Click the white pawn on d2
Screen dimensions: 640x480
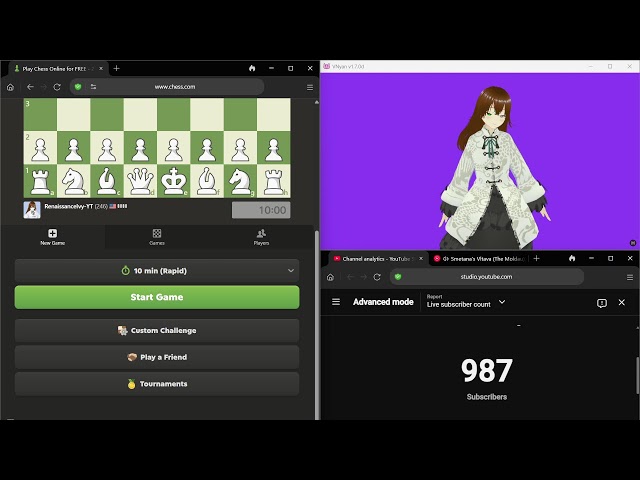coord(140,149)
